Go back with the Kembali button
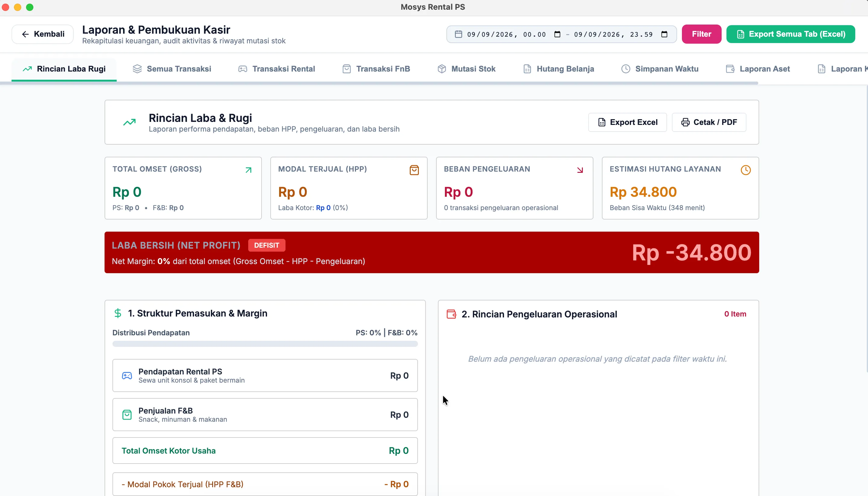 point(42,34)
